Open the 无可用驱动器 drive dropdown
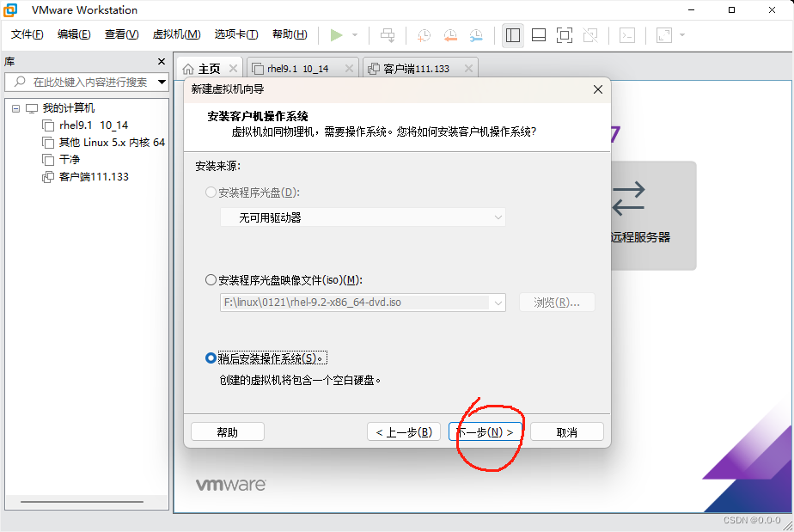 [x=363, y=217]
